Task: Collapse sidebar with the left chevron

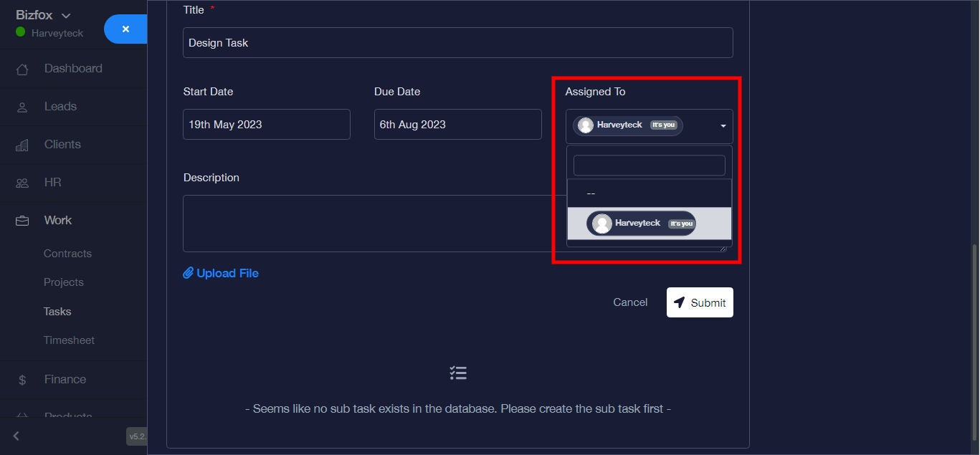Action: (16, 436)
